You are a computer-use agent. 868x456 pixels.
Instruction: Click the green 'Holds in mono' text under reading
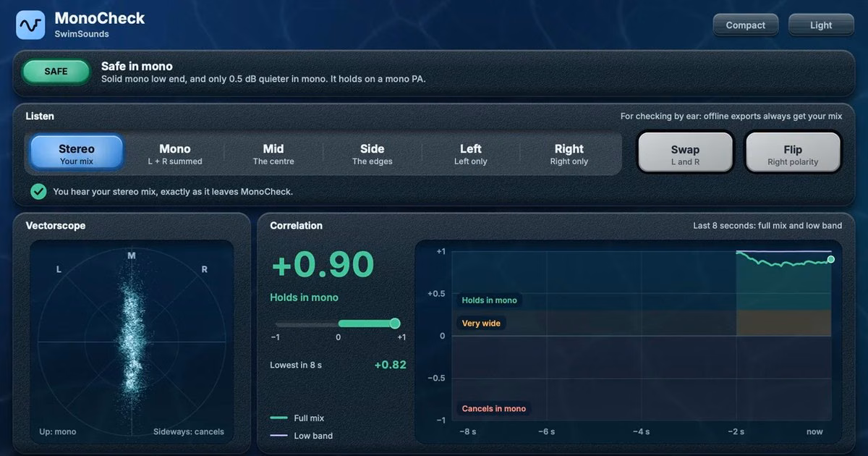[x=304, y=297]
